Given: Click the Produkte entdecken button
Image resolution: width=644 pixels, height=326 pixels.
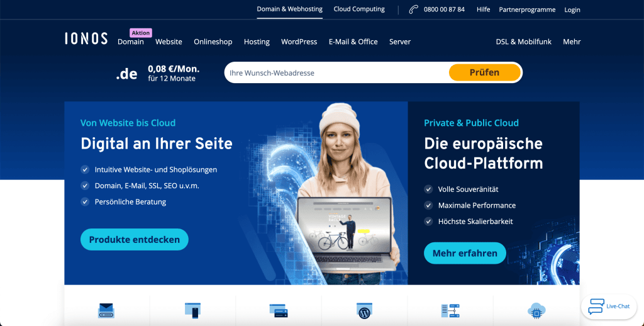Looking at the screenshot, I should pos(135,240).
